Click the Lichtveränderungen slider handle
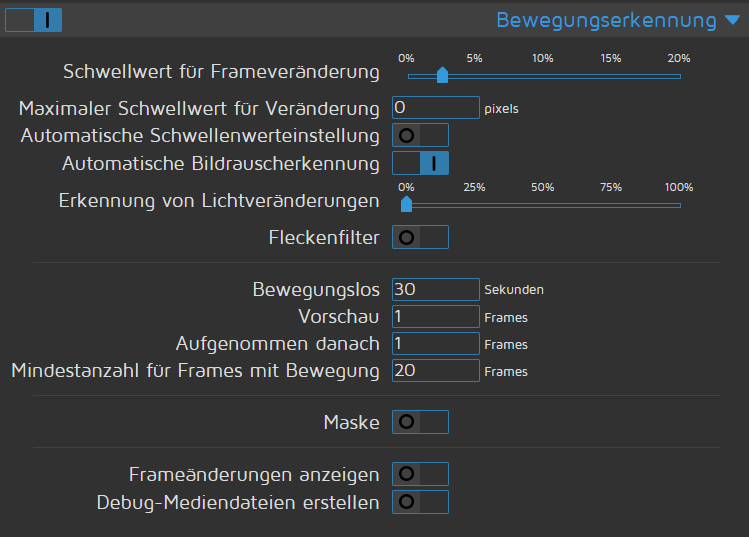This screenshot has width=749, height=537. (x=406, y=204)
